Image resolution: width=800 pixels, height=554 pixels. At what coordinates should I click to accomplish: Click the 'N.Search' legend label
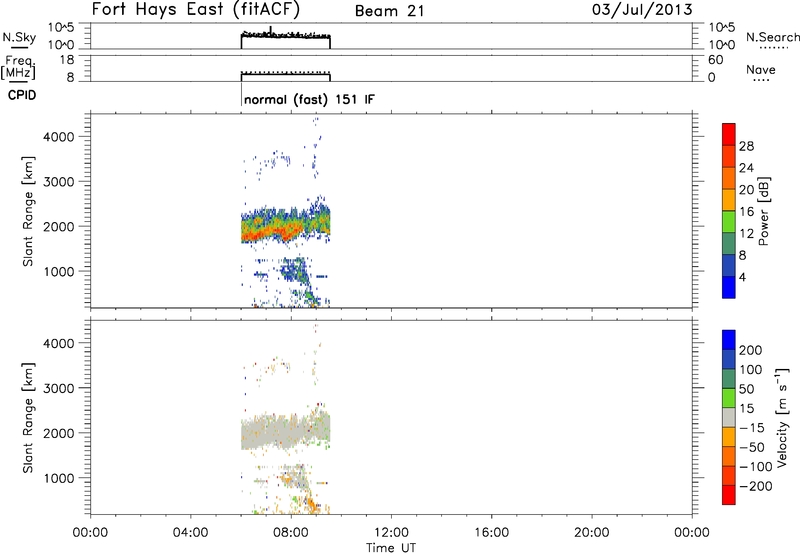point(772,37)
